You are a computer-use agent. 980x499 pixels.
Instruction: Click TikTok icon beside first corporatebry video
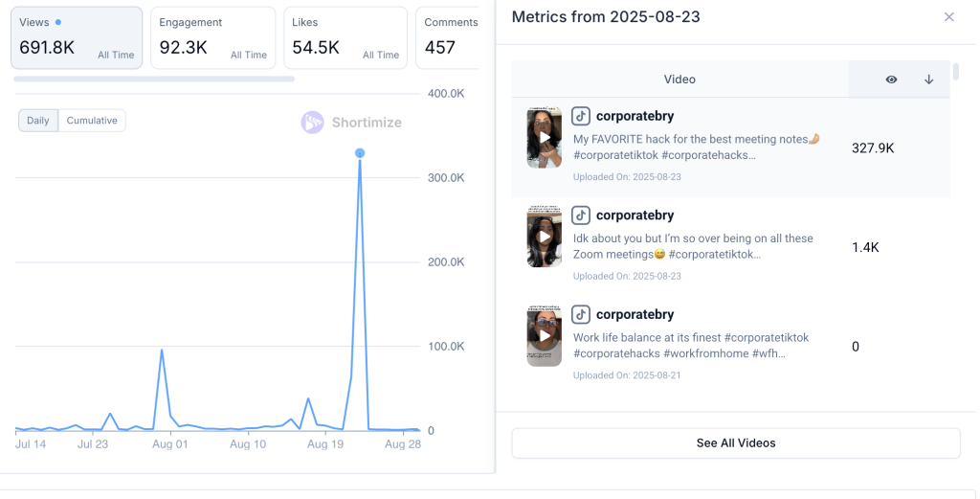(580, 116)
